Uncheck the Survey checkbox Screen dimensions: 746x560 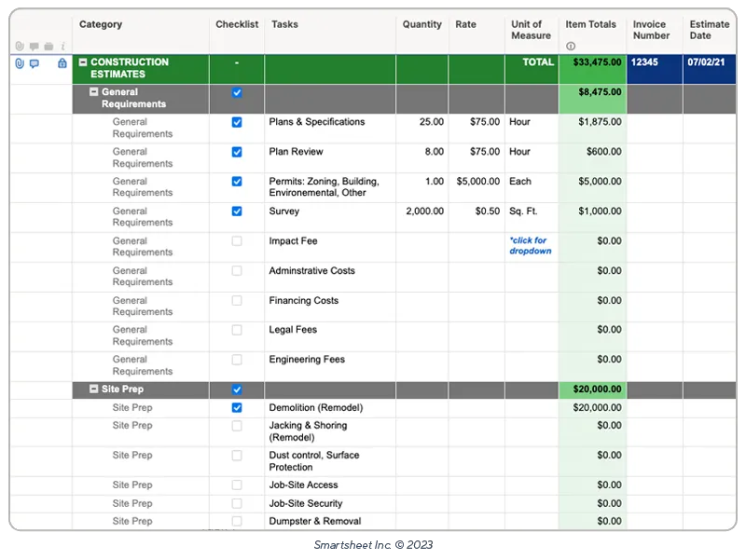[237, 212]
